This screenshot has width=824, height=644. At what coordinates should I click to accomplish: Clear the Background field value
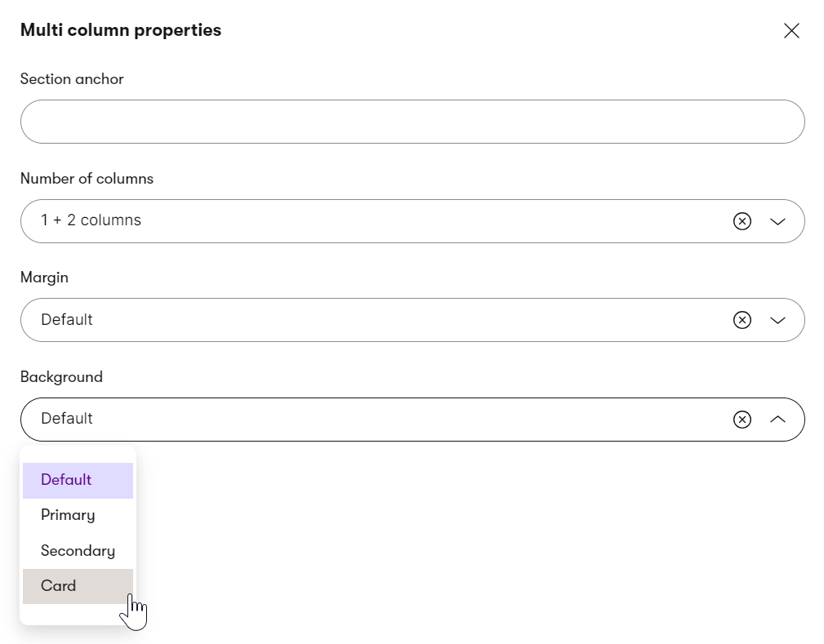pyautogui.click(x=742, y=420)
